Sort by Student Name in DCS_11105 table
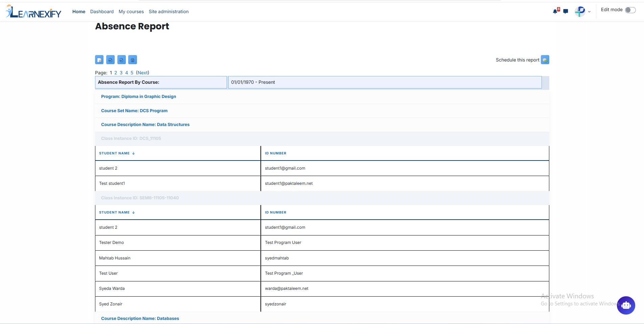Image resolution: width=644 pixels, height=324 pixels. tap(117, 153)
